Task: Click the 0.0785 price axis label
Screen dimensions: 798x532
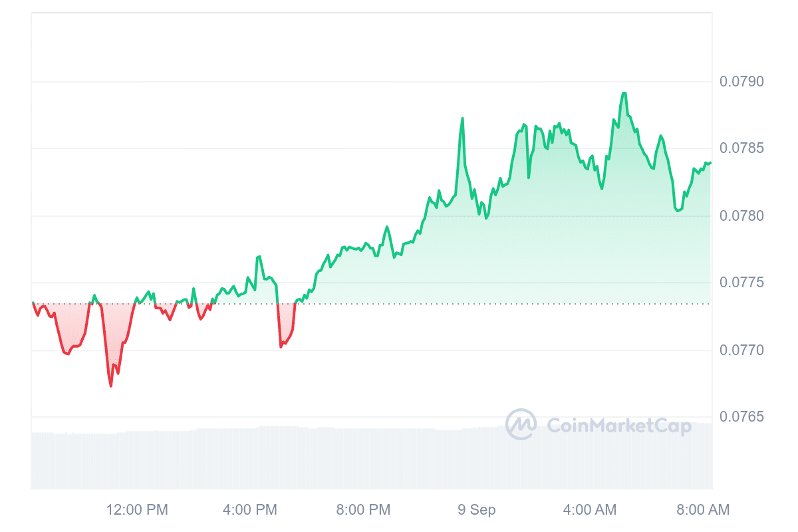Action: click(x=741, y=148)
